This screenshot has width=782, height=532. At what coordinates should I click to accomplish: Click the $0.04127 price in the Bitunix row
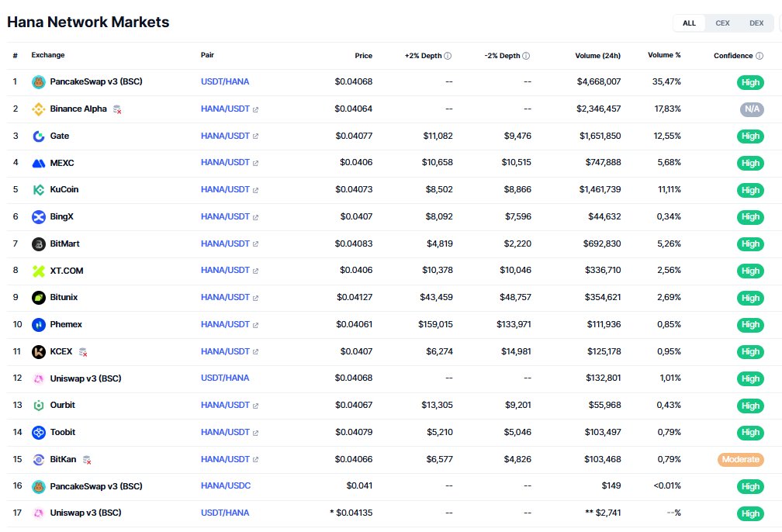pos(355,298)
